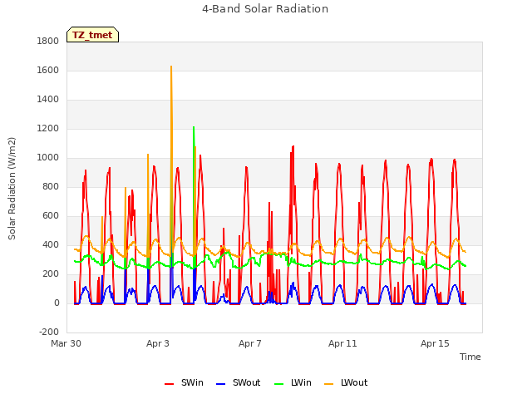Toggle the SWout series in legend
532x399 pixels.
point(239,382)
